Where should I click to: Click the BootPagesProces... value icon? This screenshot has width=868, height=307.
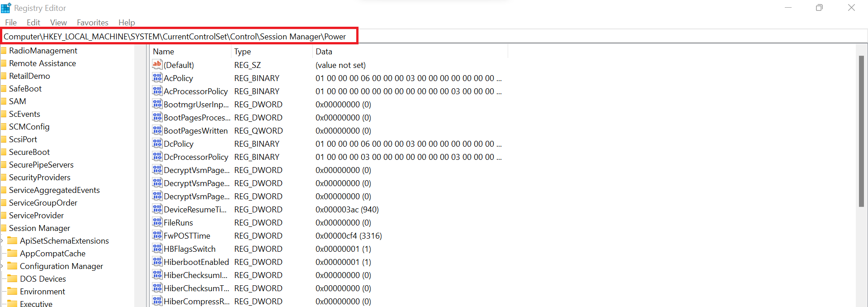pyautogui.click(x=157, y=117)
